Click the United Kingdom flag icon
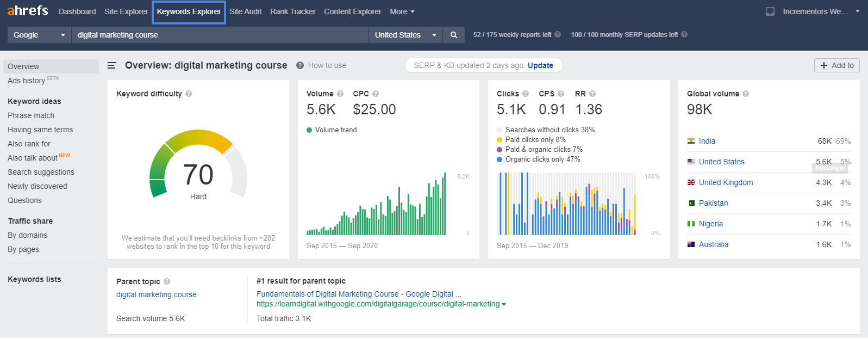This screenshot has height=338, width=868. (x=691, y=182)
